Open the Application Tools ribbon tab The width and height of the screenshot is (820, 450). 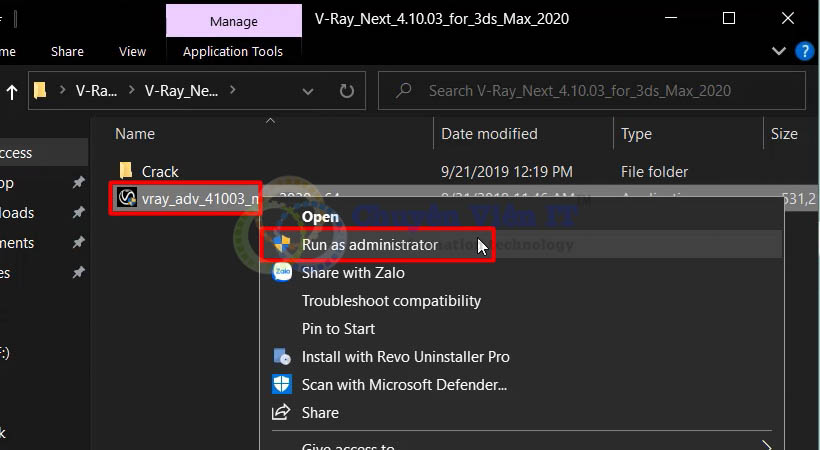coord(233,51)
